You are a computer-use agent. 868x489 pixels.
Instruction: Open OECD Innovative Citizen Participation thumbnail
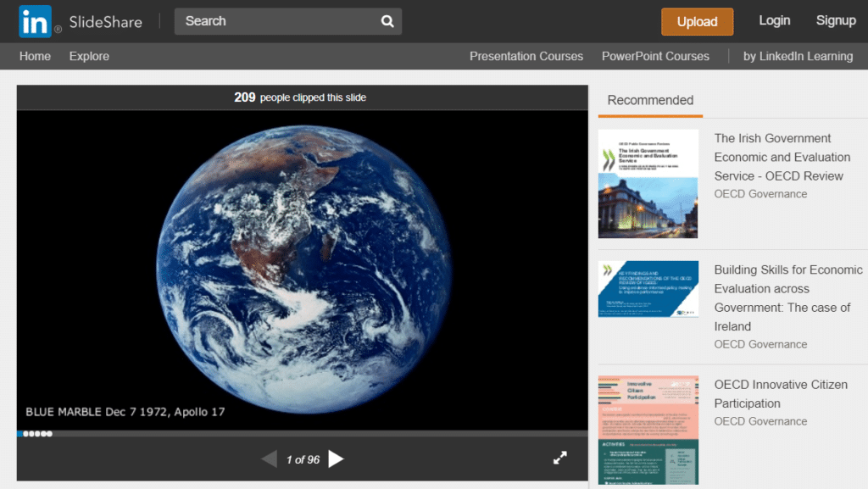(x=648, y=430)
